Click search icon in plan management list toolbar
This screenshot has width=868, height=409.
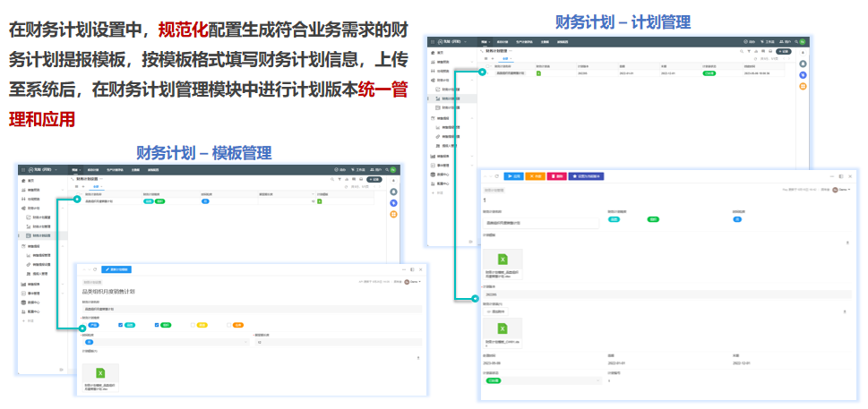tap(742, 51)
